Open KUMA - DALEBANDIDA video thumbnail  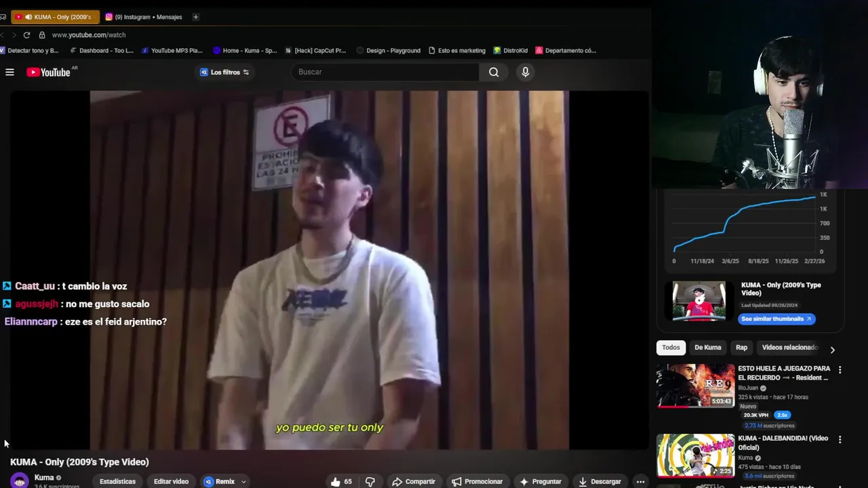[695, 455]
